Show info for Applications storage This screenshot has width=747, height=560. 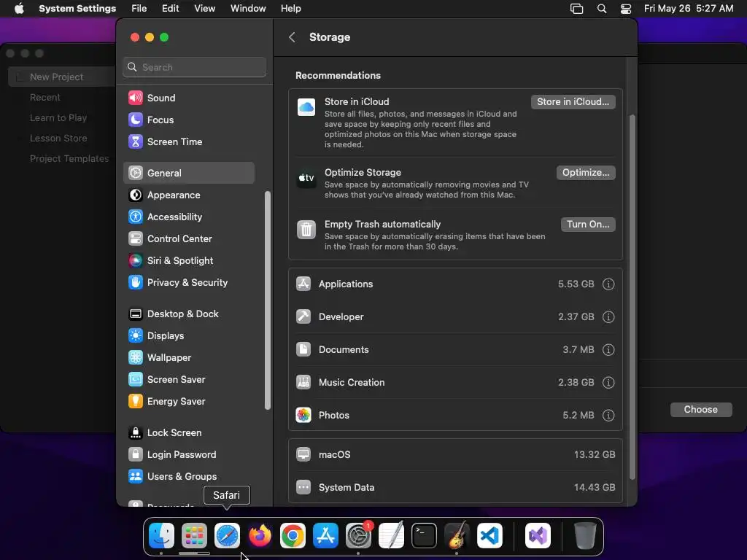coord(608,284)
